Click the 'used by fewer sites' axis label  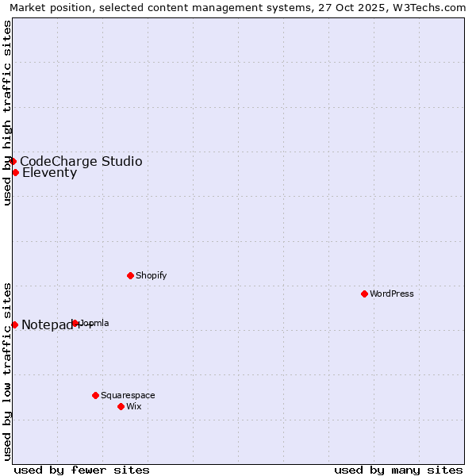pos(82,470)
